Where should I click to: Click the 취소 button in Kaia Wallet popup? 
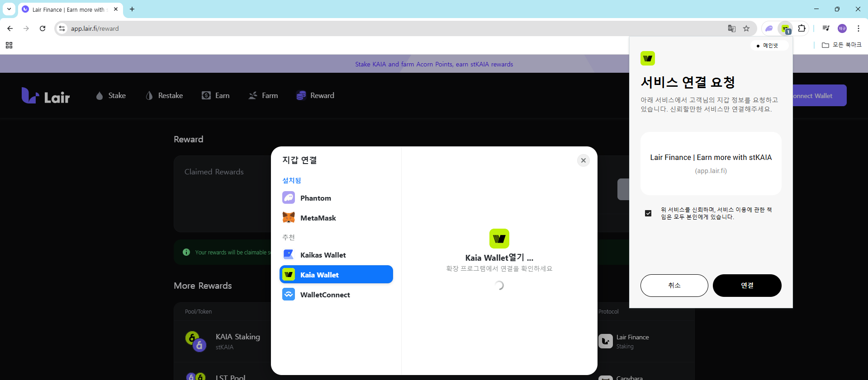point(674,286)
